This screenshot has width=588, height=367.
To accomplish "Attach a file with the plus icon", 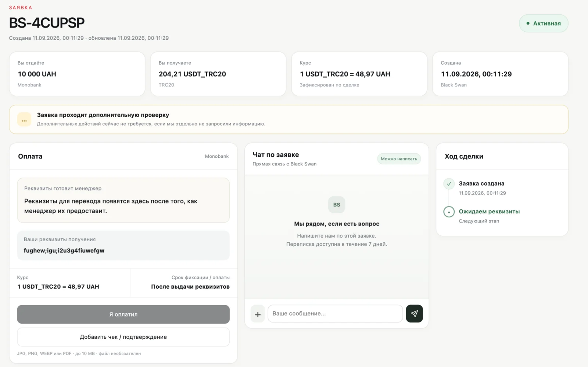I will click(258, 314).
